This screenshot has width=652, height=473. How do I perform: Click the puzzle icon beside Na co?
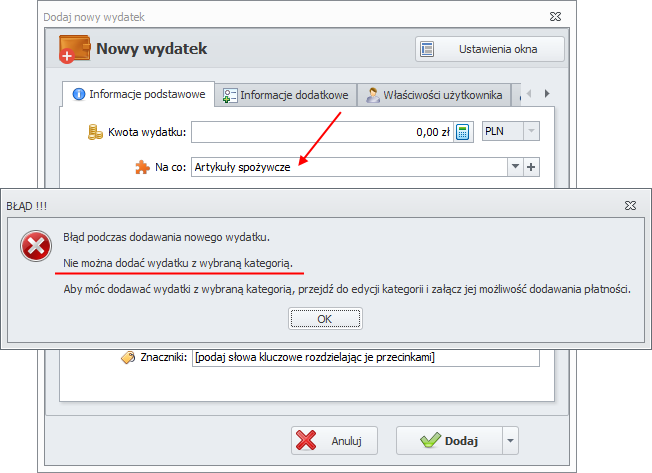coord(142,168)
